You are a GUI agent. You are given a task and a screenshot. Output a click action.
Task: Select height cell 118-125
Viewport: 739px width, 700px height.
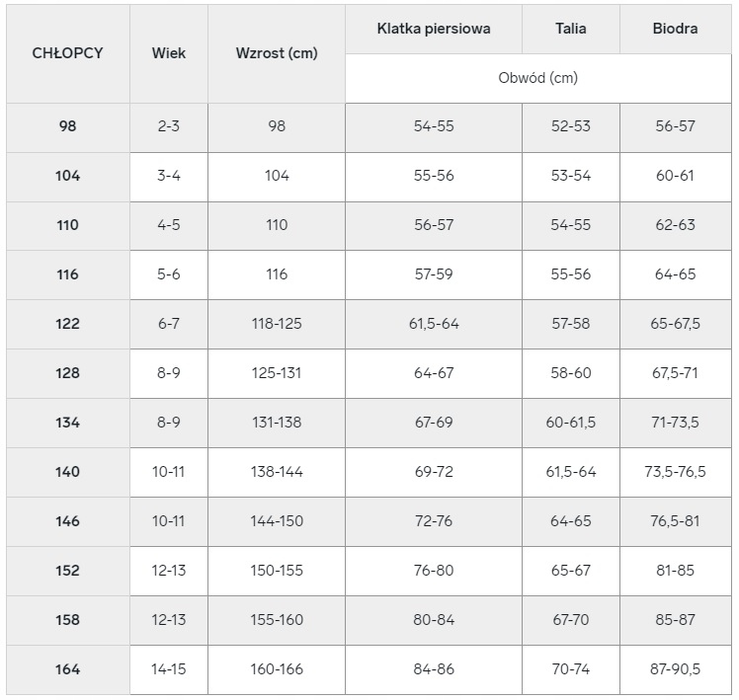277,324
